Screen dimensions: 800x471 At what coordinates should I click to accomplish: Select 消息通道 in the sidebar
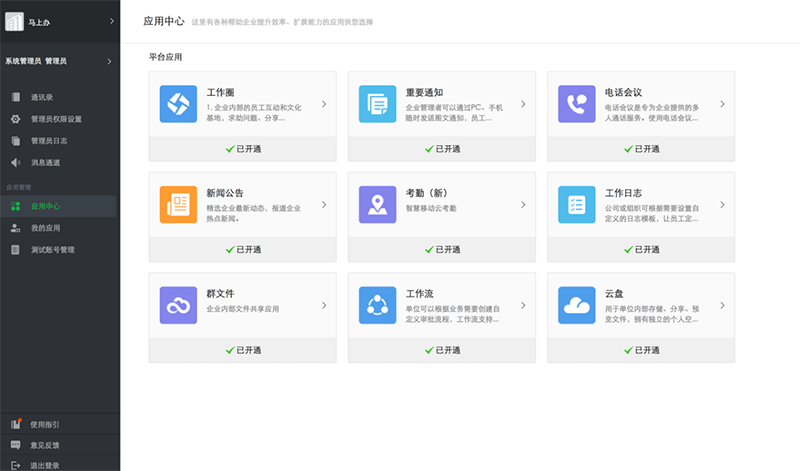45,163
